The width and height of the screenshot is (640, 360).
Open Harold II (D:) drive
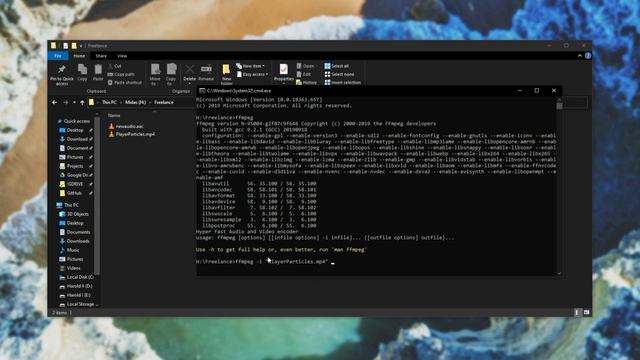(x=79, y=286)
